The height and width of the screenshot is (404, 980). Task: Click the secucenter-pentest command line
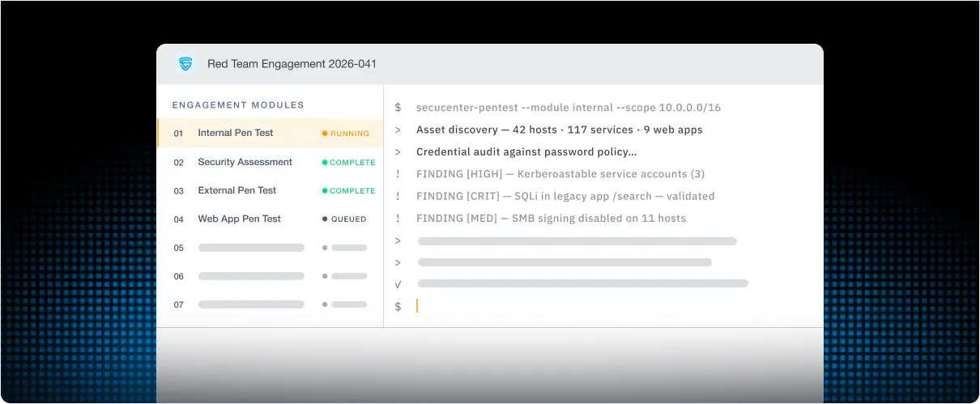click(569, 108)
